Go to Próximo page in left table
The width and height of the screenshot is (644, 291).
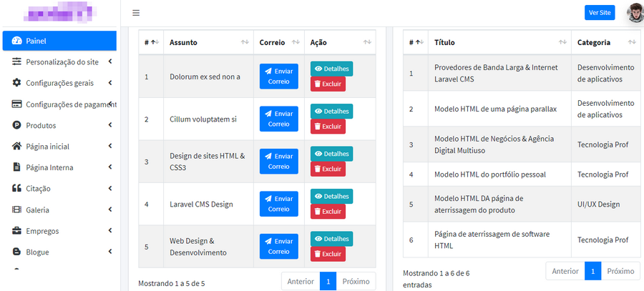point(356,282)
